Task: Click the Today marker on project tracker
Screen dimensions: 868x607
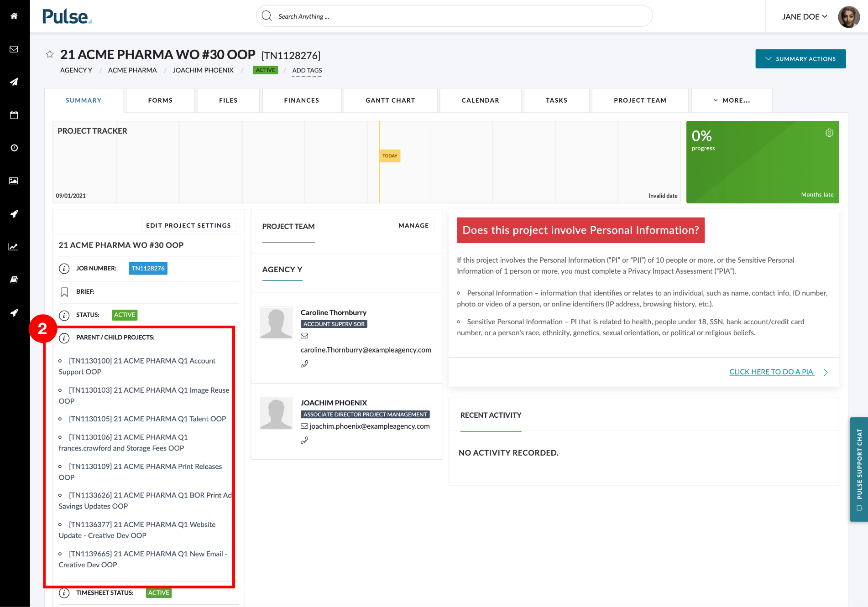Action: 390,156
